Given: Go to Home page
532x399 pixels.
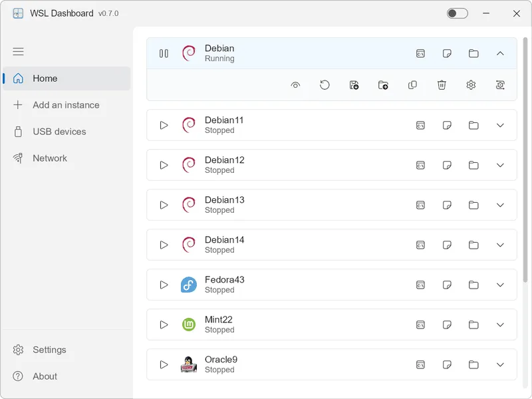Looking at the screenshot, I should (66, 78).
